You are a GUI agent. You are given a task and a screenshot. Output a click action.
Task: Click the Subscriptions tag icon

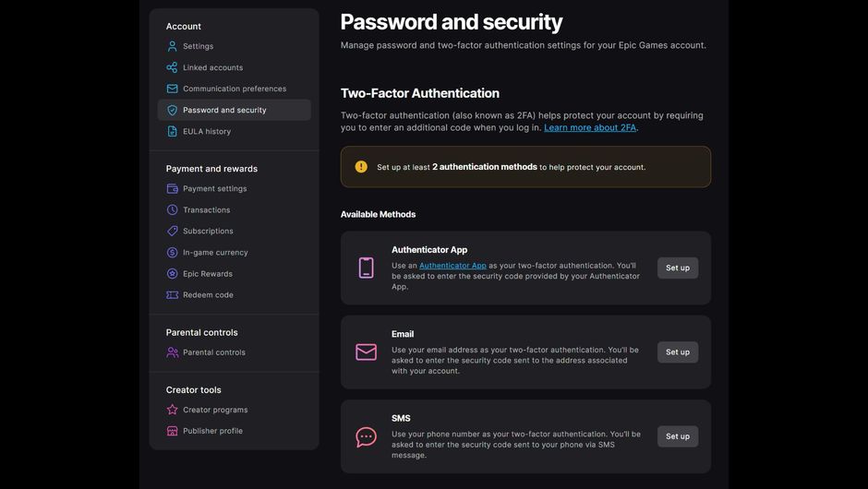[172, 231]
